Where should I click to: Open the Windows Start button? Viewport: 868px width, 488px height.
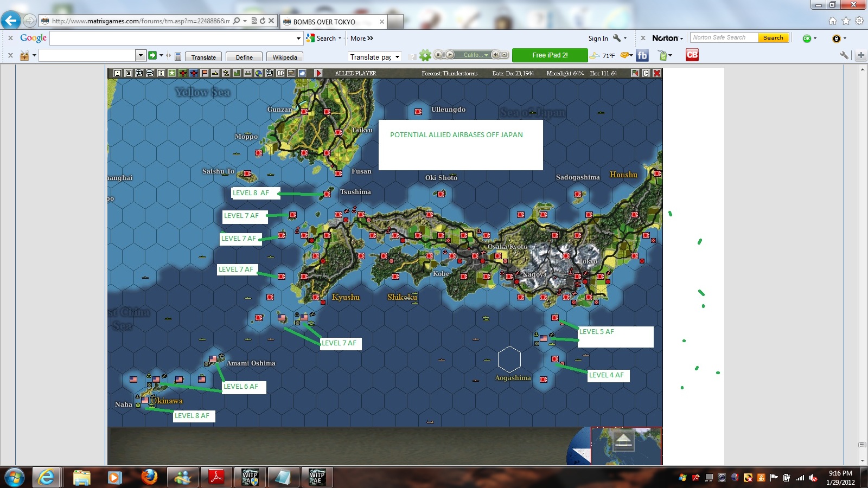[15, 477]
